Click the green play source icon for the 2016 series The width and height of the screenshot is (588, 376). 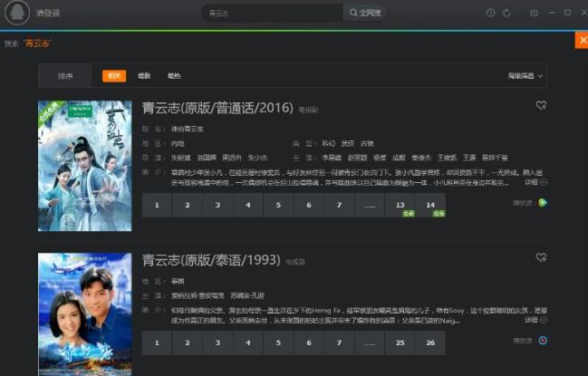point(543,203)
